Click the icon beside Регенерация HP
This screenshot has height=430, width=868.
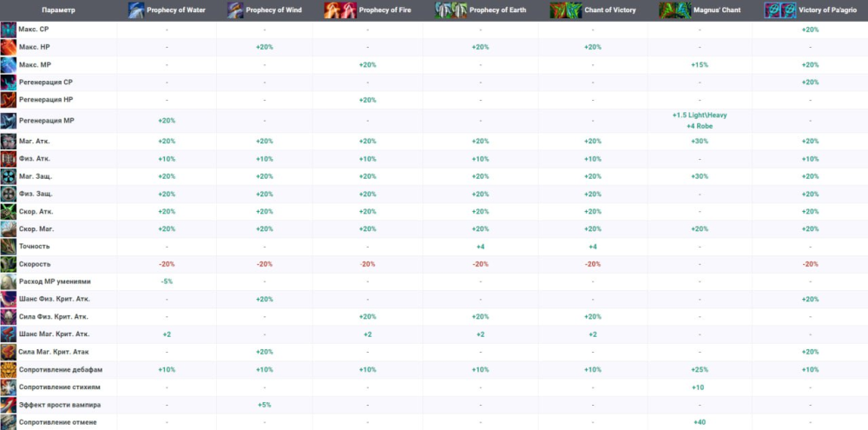(x=9, y=100)
